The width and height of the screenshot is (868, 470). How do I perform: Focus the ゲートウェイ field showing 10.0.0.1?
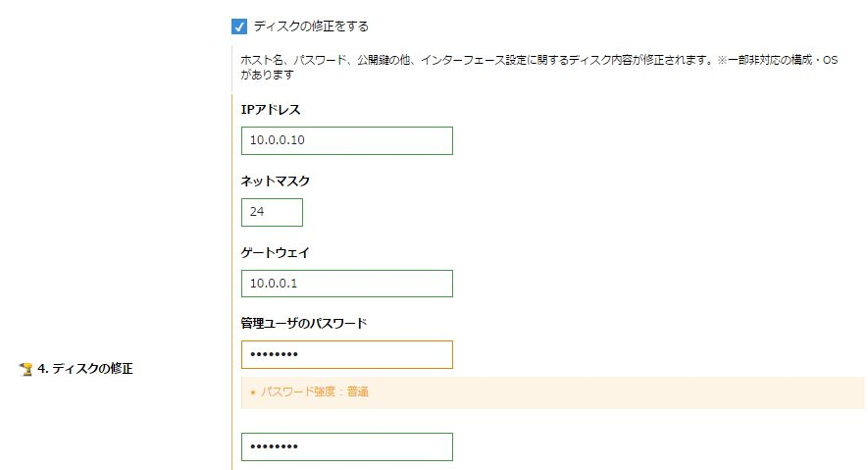pyautogui.click(x=346, y=284)
